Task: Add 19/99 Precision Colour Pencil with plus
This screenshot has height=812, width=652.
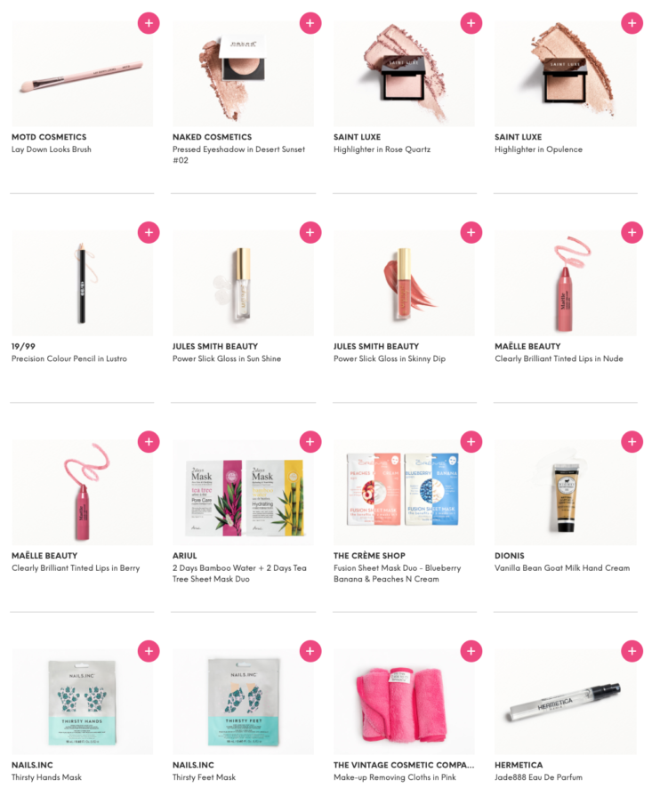Action: click(149, 232)
